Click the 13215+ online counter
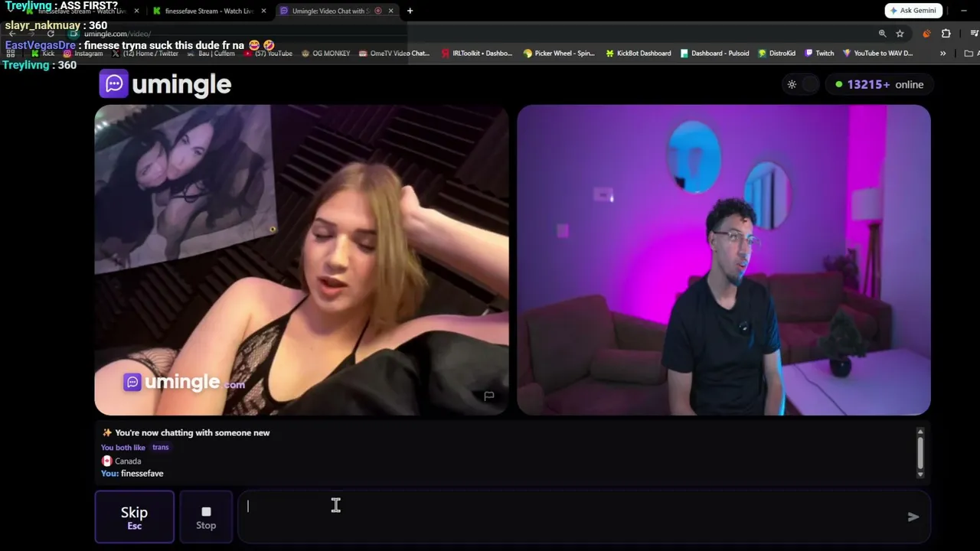Viewport: 980px width, 551px height. pos(879,84)
